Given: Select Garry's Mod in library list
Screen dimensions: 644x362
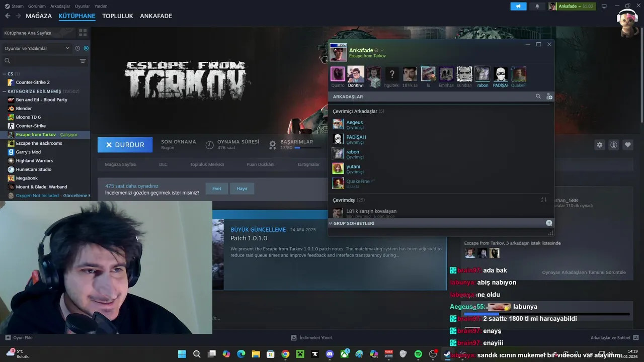Looking at the screenshot, I should pos(28,152).
